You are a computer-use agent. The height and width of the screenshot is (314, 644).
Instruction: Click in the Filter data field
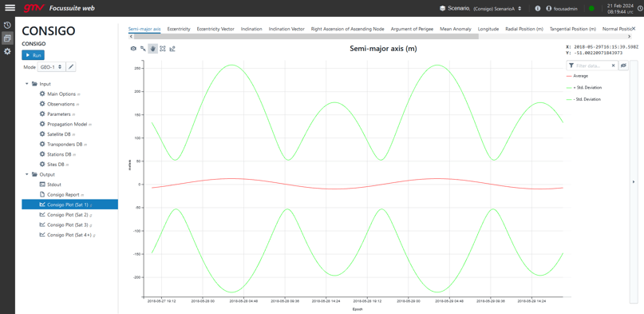pos(592,66)
